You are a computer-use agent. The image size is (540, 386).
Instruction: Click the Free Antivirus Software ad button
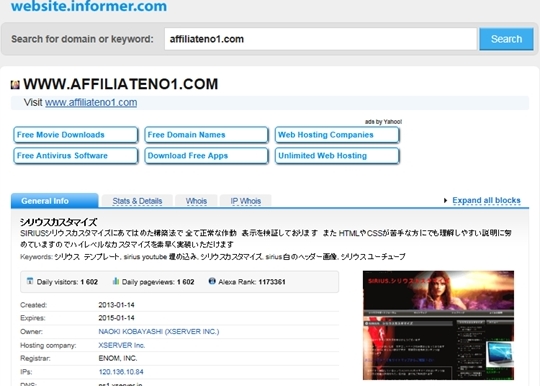75,156
